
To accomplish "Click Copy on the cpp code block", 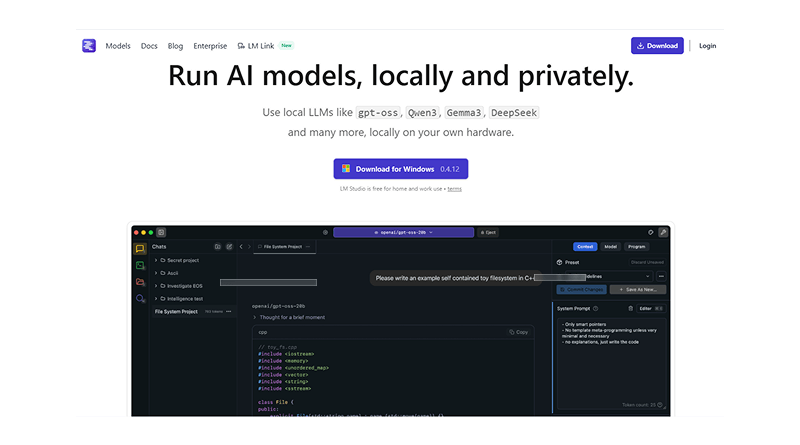I will [x=518, y=332].
